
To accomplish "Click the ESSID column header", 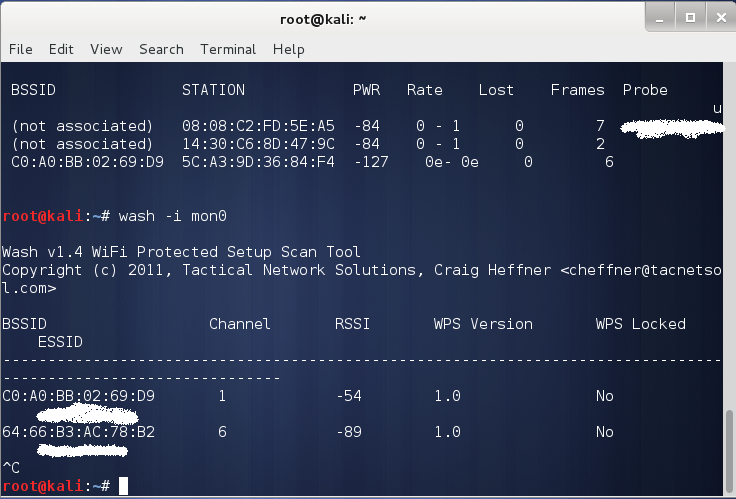I will (x=60, y=342).
